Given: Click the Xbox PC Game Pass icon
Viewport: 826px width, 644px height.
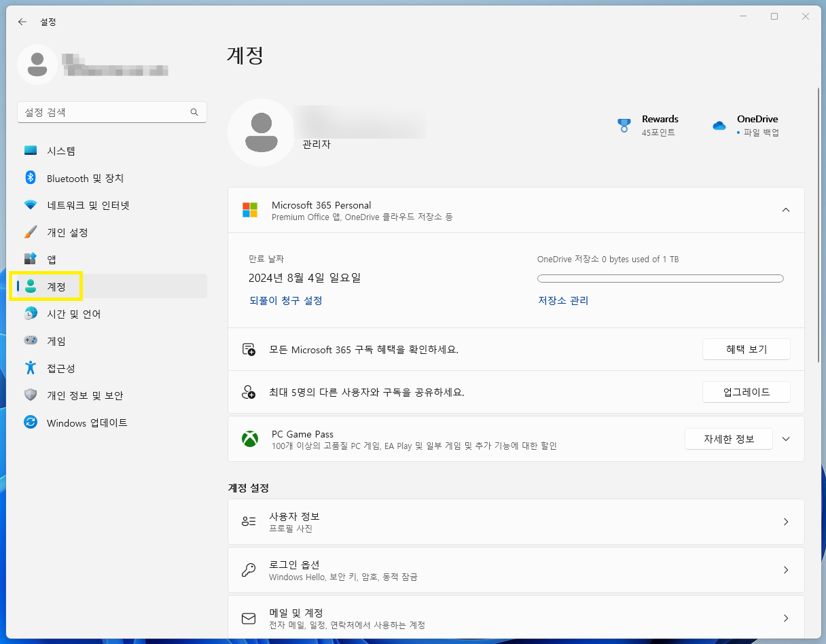Looking at the screenshot, I should pyautogui.click(x=250, y=439).
